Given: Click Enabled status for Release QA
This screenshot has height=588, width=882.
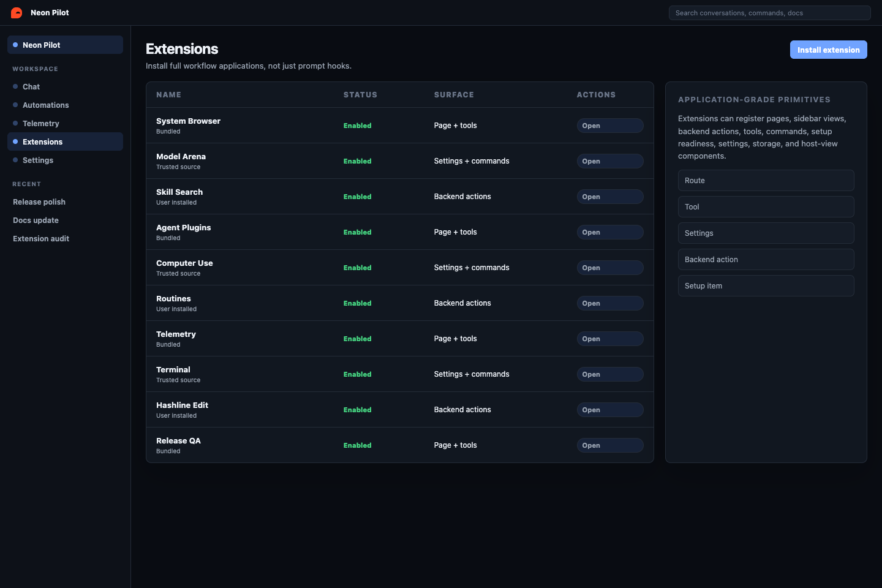Looking at the screenshot, I should [357, 445].
